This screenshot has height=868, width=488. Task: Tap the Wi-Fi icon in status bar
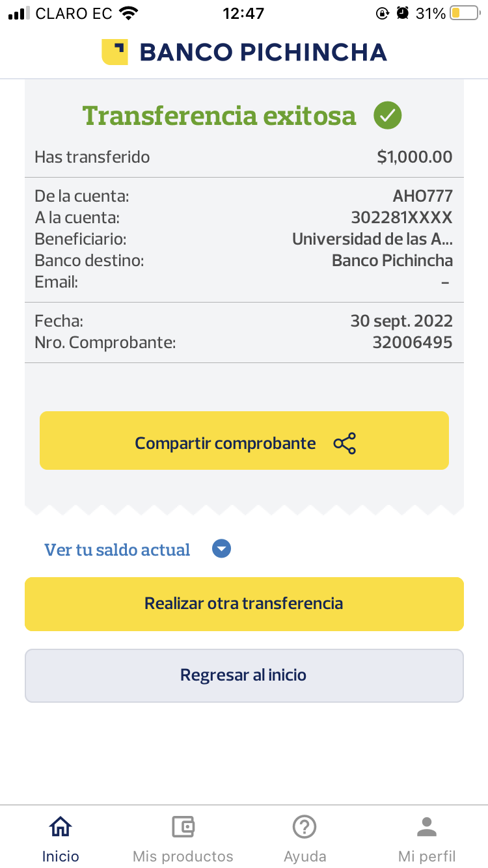click(x=129, y=13)
